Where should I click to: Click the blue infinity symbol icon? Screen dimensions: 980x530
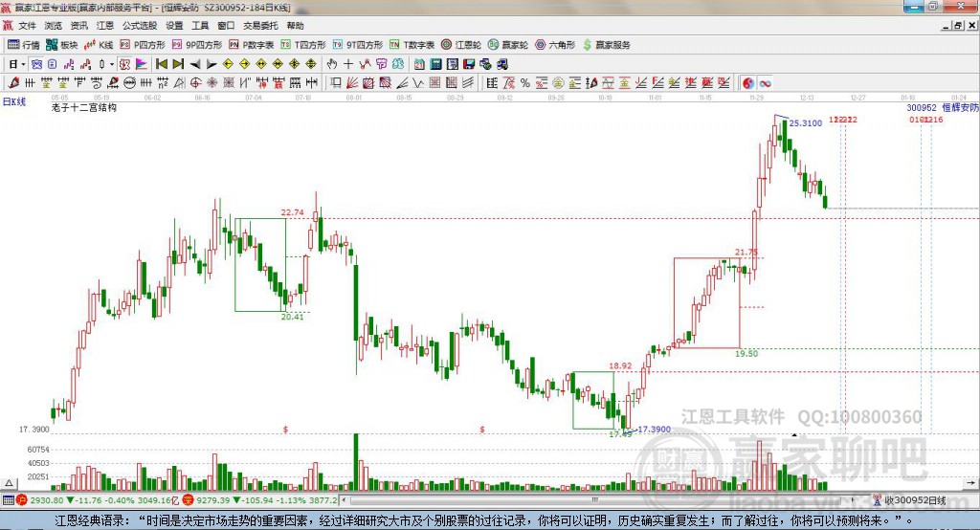(765, 83)
